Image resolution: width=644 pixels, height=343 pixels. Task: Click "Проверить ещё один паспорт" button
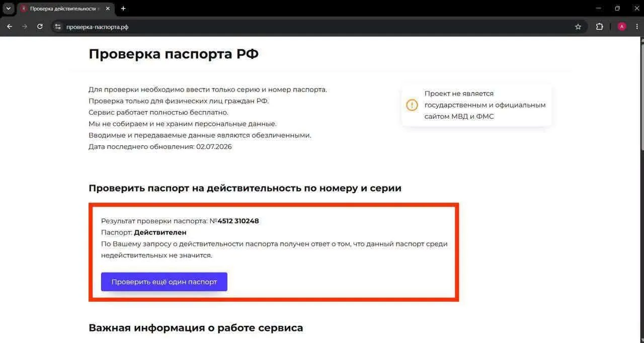pyautogui.click(x=164, y=282)
